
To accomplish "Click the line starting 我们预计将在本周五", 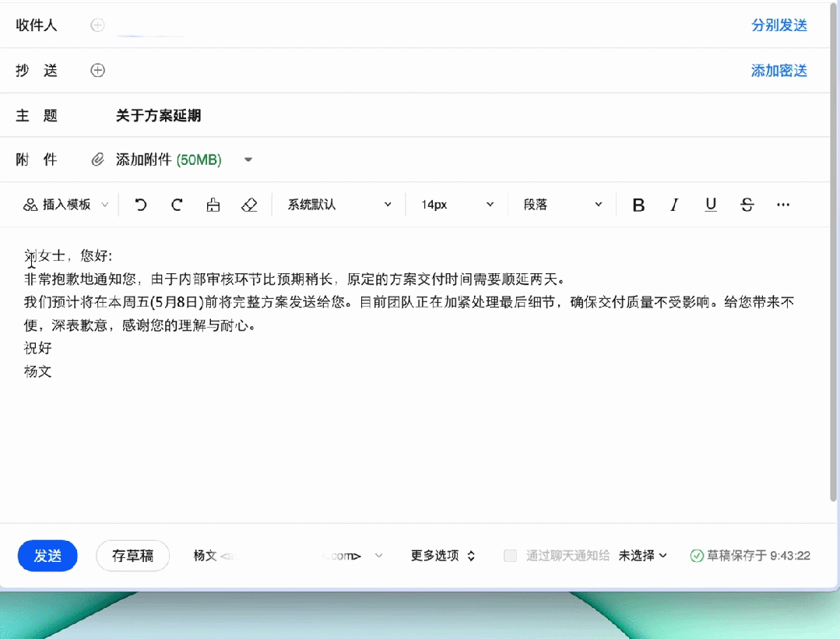I will (409, 302).
